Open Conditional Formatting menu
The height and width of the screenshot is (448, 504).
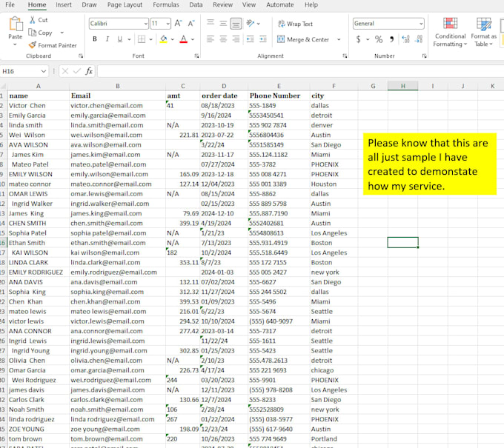tap(450, 32)
